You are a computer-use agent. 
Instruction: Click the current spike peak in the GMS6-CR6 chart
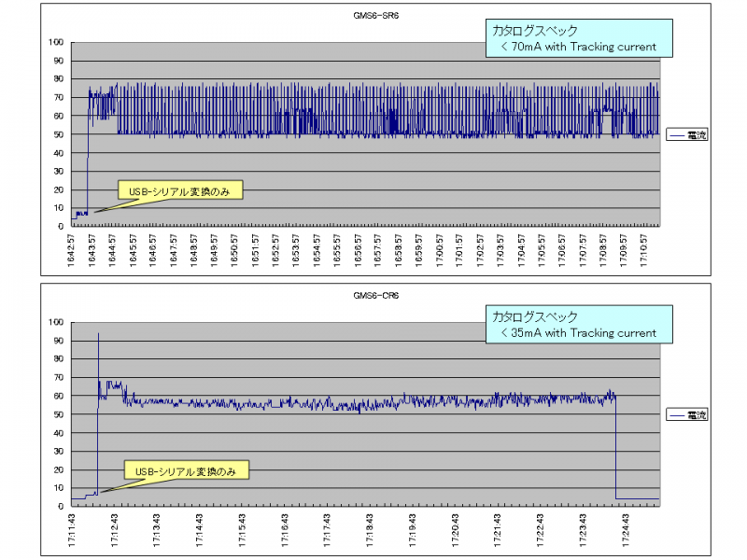click(98, 334)
